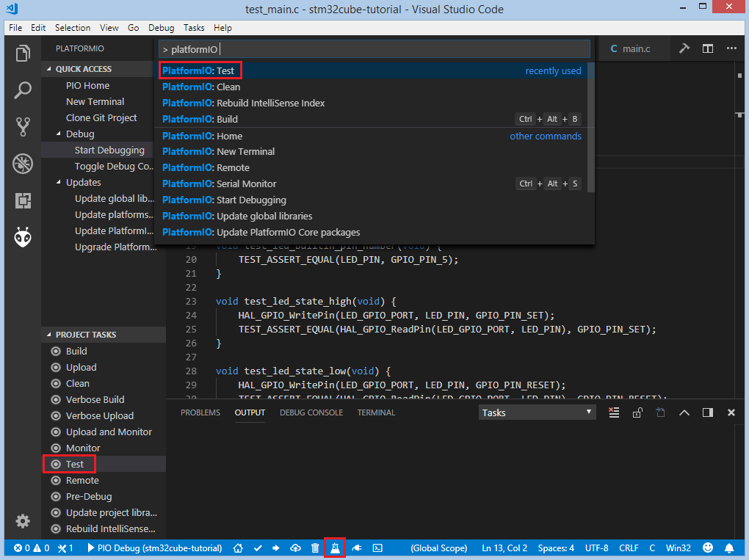
Task: Change line endings via CRLF
Action: (x=629, y=548)
